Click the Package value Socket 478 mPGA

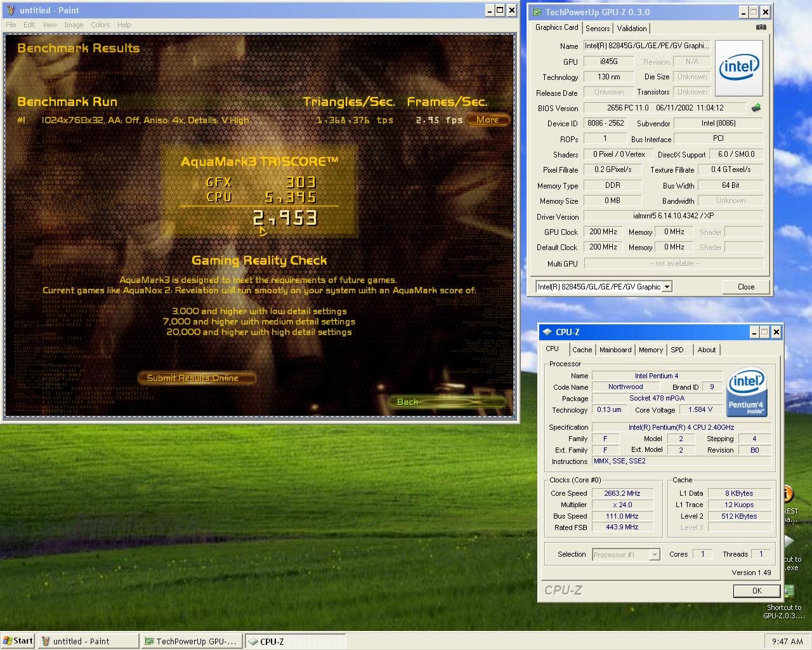coord(657,398)
